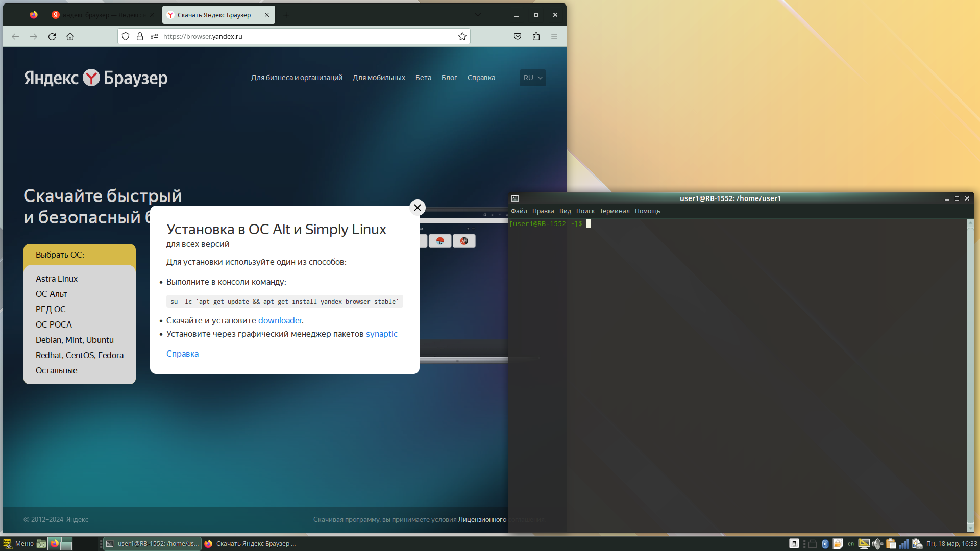Save the page to Pocket
The width and height of the screenshot is (980, 551).
coord(518,36)
